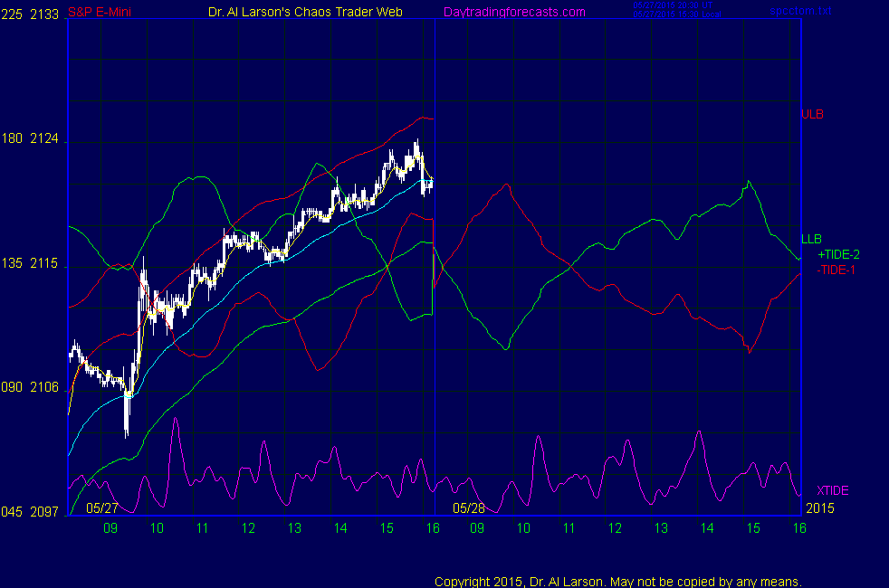Click the 13 hour label of 05/28 session
The image size is (889, 588).
(661, 528)
